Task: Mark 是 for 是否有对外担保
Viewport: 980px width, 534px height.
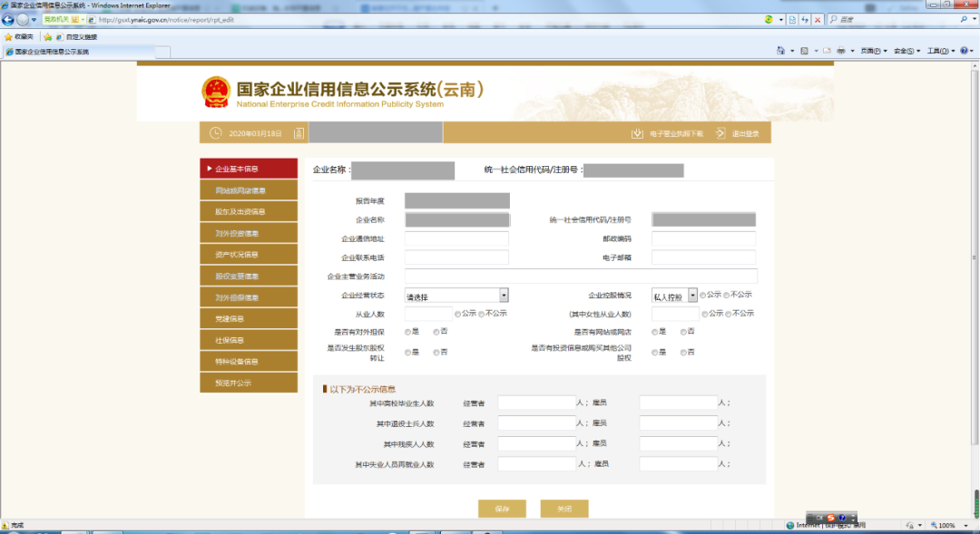Action: 407,332
